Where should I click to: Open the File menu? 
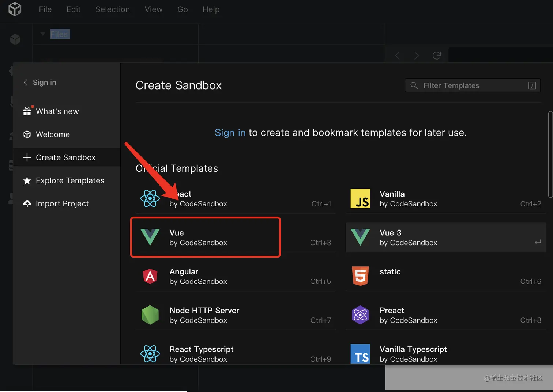pos(45,9)
